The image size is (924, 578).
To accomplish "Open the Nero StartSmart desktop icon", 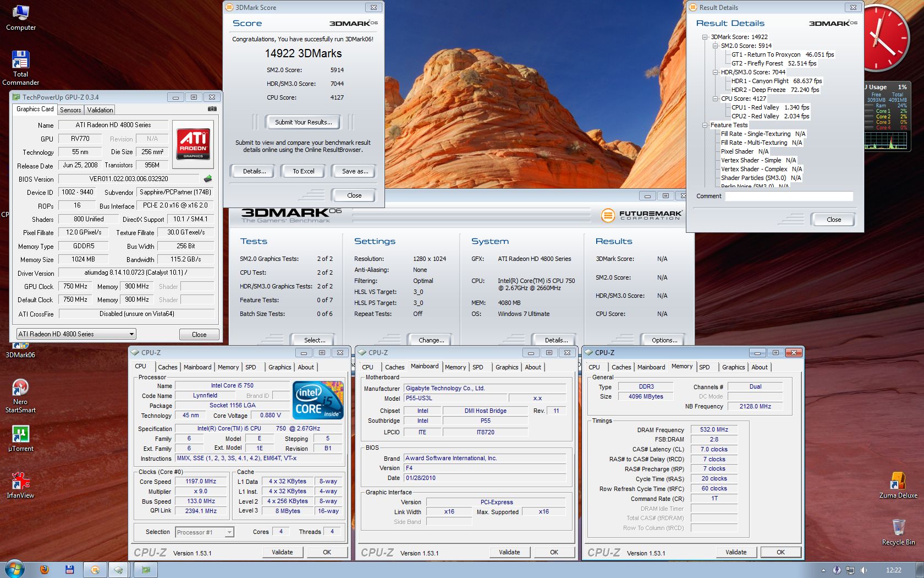I will tap(20, 388).
